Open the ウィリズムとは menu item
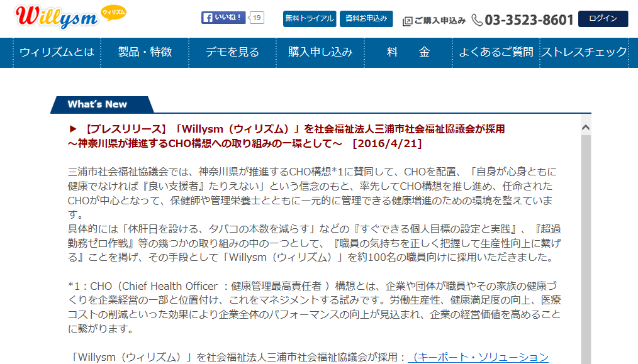Screen dimensions: 638x364 coord(57,52)
